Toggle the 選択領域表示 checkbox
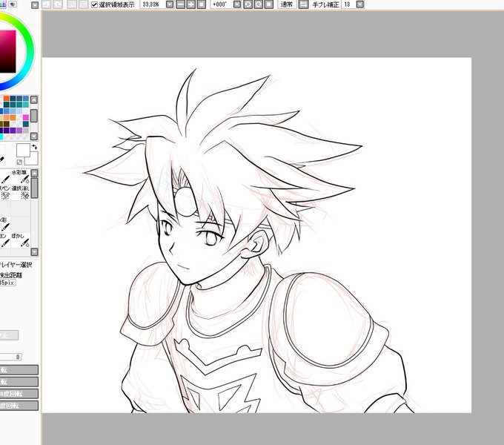This screenshot has height=445, width=504. (94, 5)
